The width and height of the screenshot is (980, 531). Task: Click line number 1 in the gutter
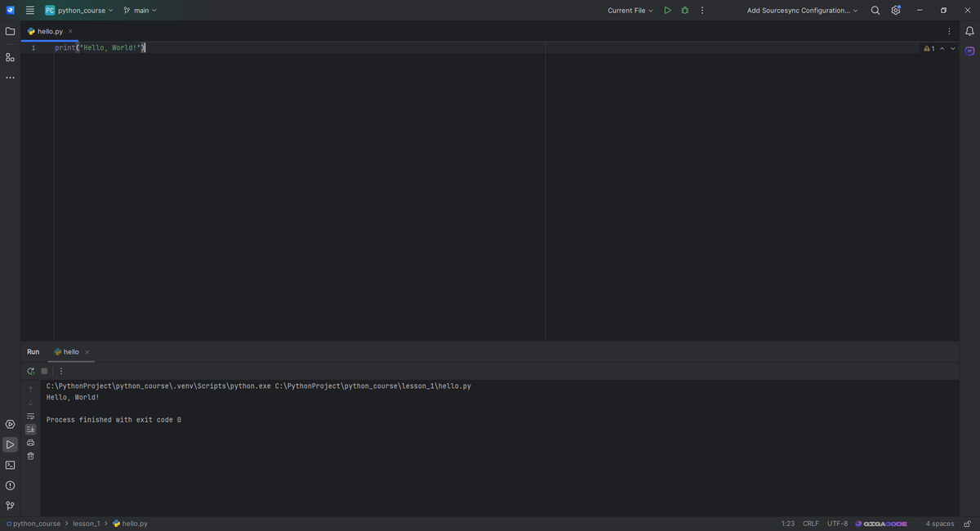33,48
